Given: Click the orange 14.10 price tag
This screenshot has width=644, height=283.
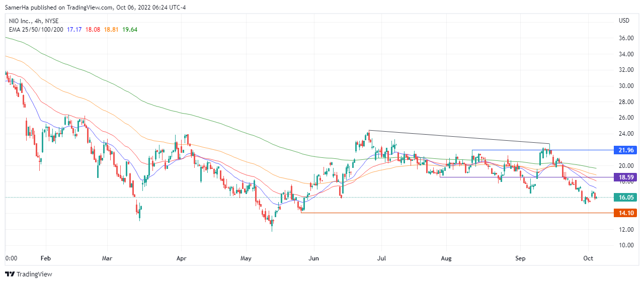Looking at the screenshot, I should 625,213.
